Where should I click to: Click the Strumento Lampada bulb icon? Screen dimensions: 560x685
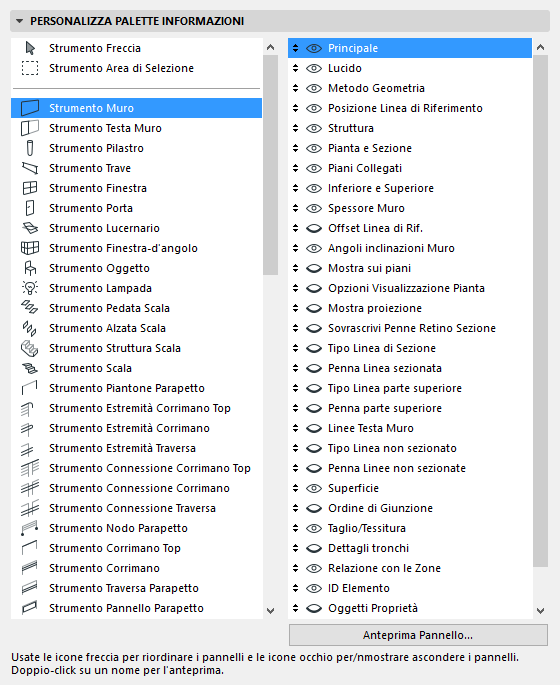pyautogui.click(x=30, y=288)
